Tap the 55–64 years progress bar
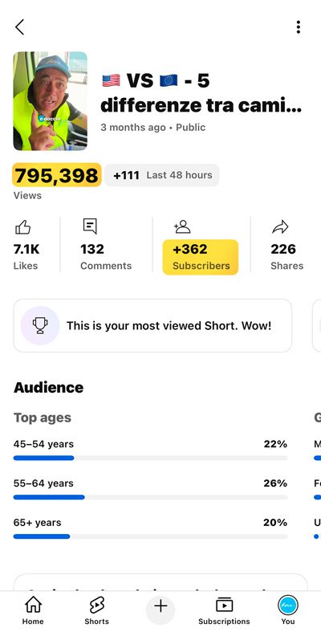 pyautogui.click(x=150, y=497)
